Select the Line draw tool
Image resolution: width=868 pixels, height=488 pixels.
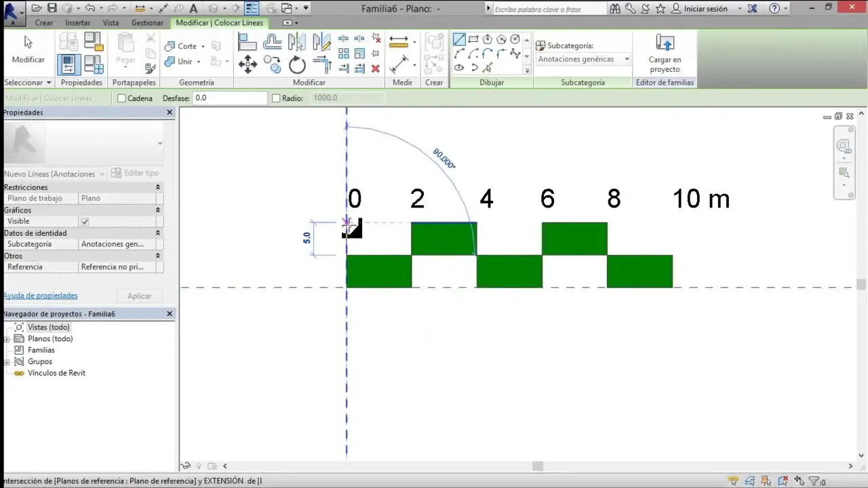tap(459, 39)
